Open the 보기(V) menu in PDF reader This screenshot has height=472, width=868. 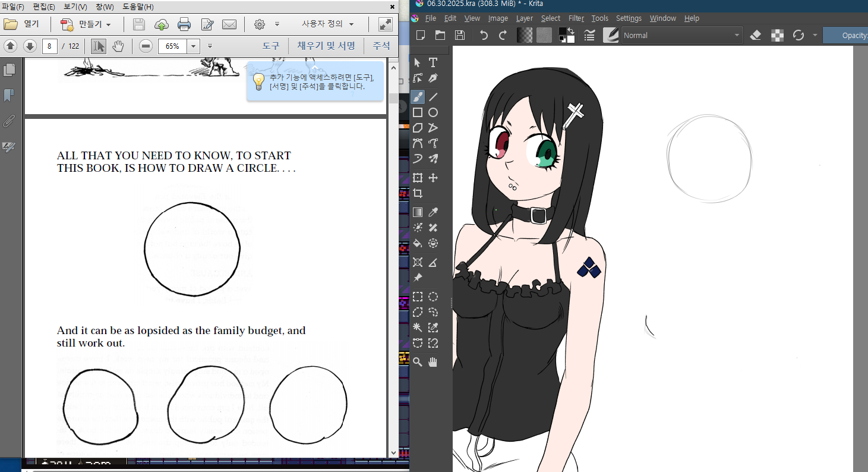click(75, 7)
